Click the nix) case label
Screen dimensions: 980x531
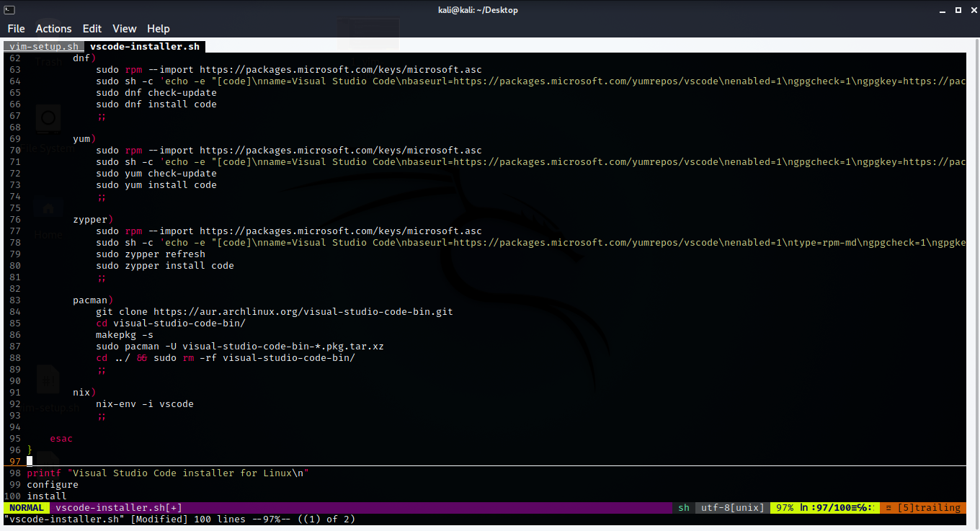point(84,393)
